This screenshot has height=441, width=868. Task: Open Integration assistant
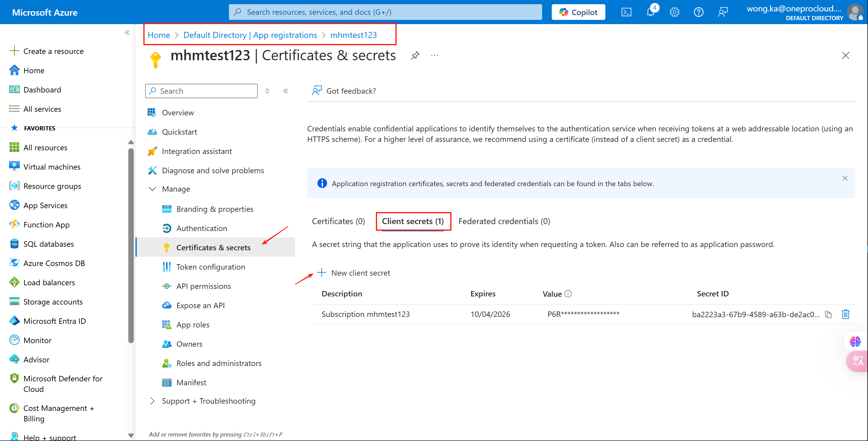[x=190, y=151]
